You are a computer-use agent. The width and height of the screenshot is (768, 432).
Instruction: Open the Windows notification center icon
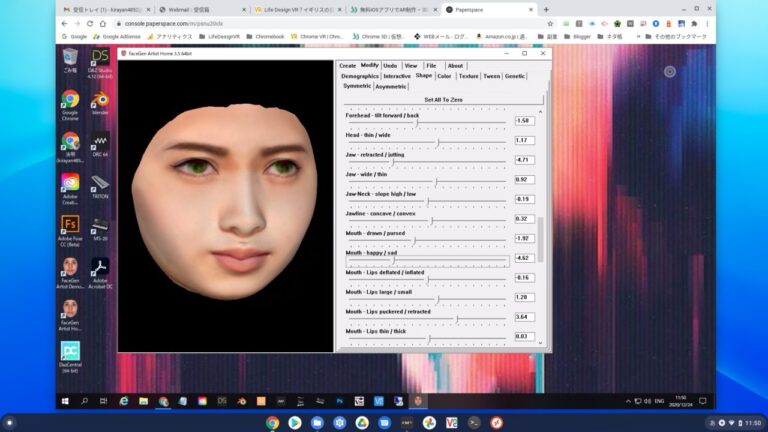pyautogui.click(x=703, y=401)
